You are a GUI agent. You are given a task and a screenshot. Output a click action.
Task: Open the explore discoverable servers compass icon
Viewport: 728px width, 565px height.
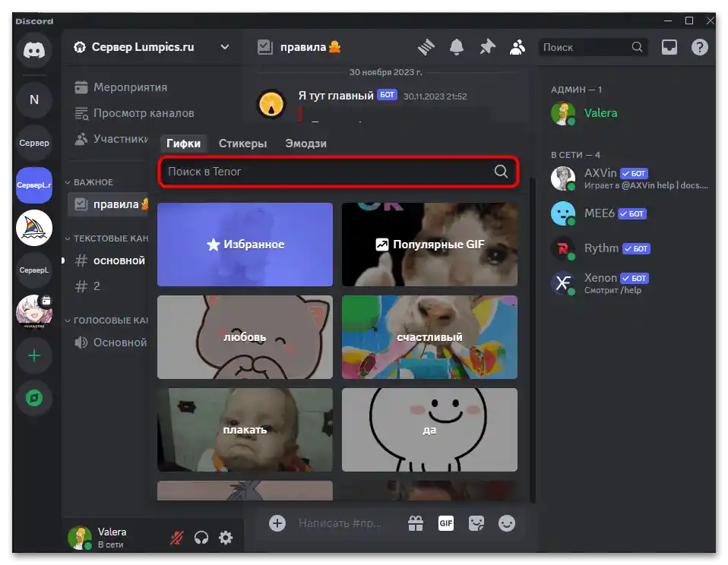[x=34, y=398]
